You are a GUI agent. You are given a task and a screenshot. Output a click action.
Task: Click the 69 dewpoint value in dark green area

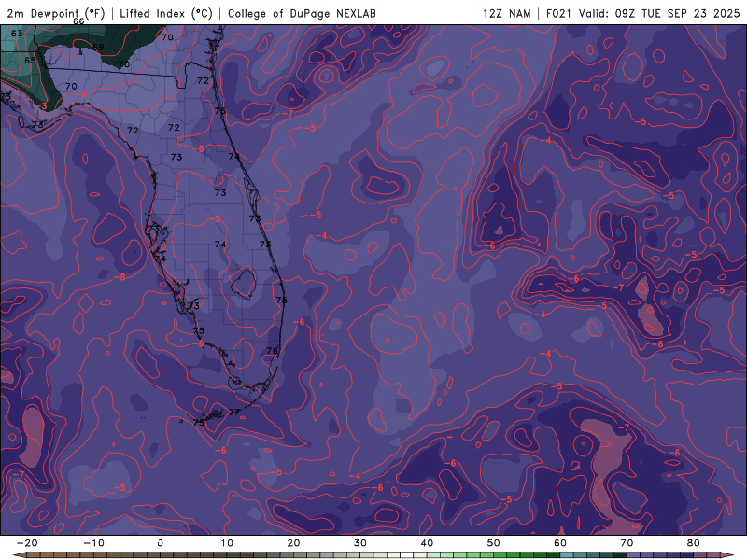click(98, 48)
